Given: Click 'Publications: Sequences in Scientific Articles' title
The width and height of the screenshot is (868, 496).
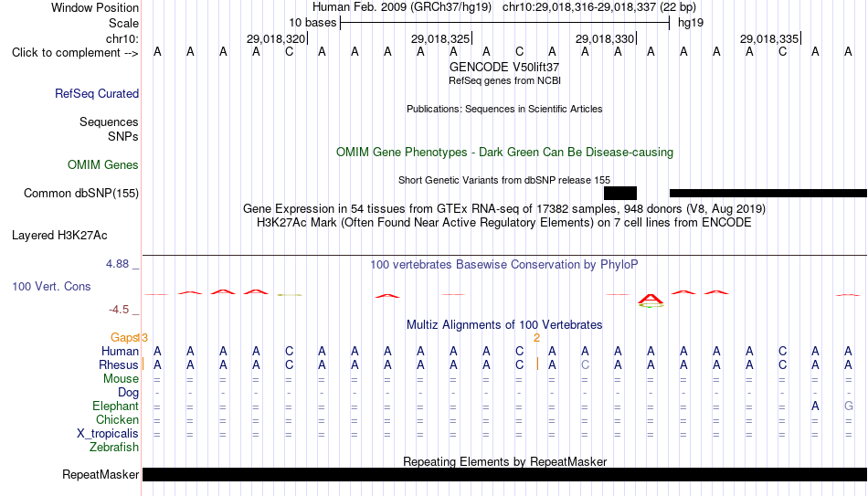Looking at the screenshot, I should click(504, 109).
